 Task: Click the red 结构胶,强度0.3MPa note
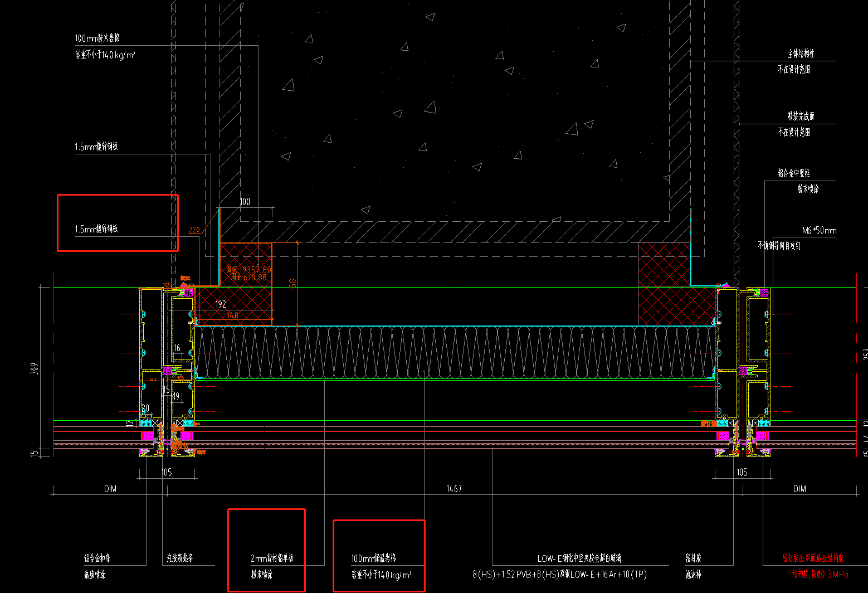click(x=821, y=574)
